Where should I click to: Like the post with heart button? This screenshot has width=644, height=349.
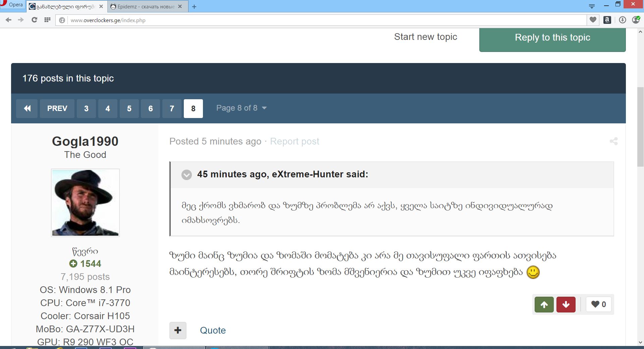pyautogui.click(x=598, y=304)
